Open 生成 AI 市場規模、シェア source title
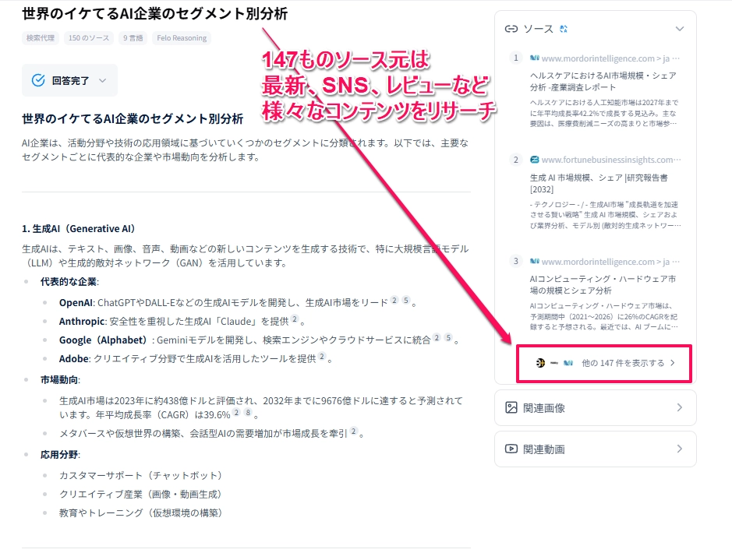This screenshot has height=560, width=732. click(599, 183)
